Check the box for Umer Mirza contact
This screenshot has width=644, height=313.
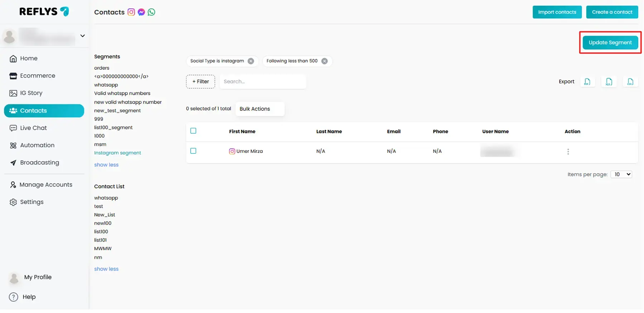(193, 151)
